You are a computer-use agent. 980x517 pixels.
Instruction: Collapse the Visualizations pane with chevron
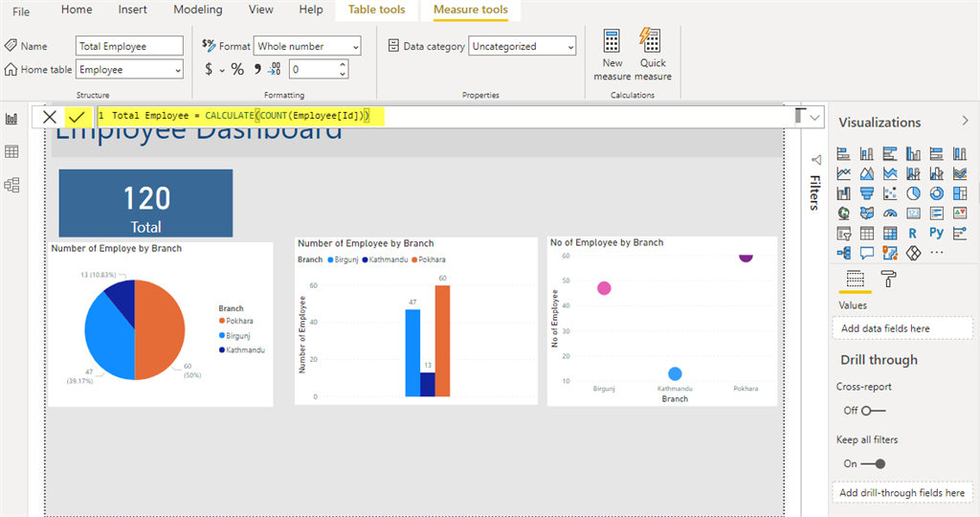pos(965,122)
